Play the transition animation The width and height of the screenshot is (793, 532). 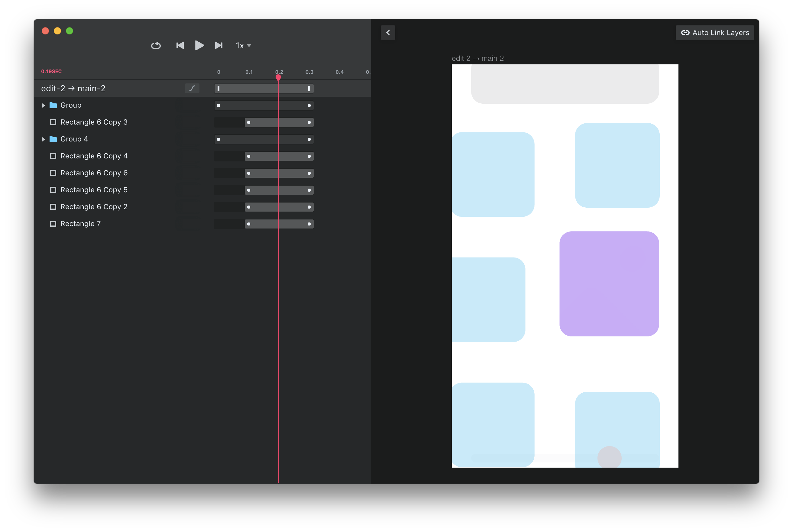199,45
